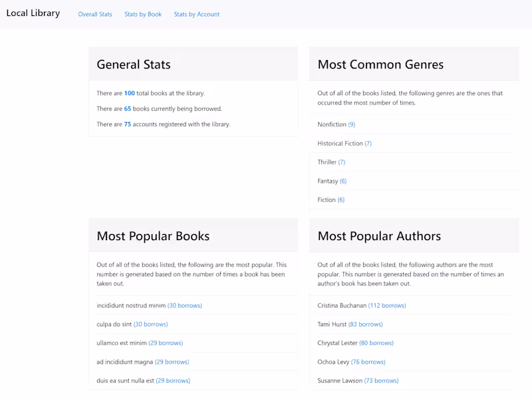Switch to the Stats by Account tab
532x399 pixels.
coord(196,13)
